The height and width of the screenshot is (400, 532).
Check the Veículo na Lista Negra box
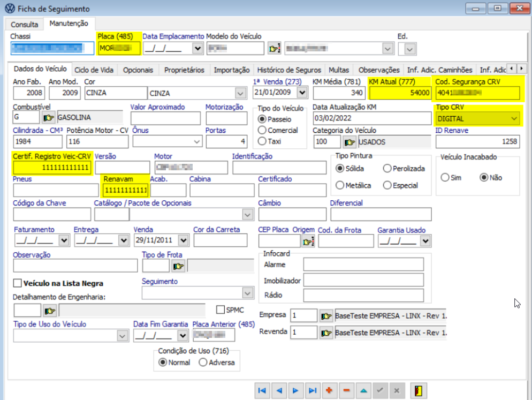(18, 283)
